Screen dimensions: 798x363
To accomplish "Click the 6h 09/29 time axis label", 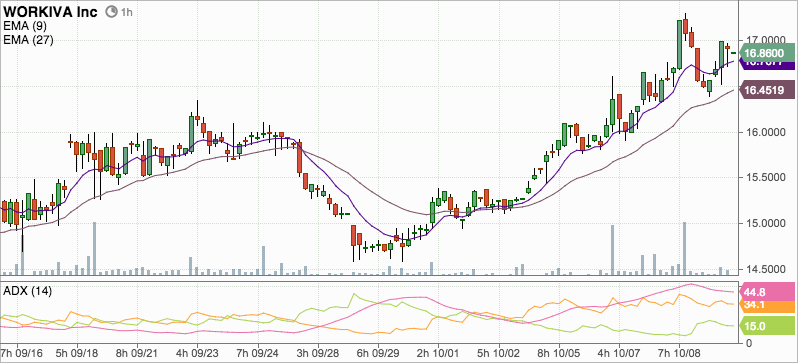I will pyautogui.click(x=378, y=352).
